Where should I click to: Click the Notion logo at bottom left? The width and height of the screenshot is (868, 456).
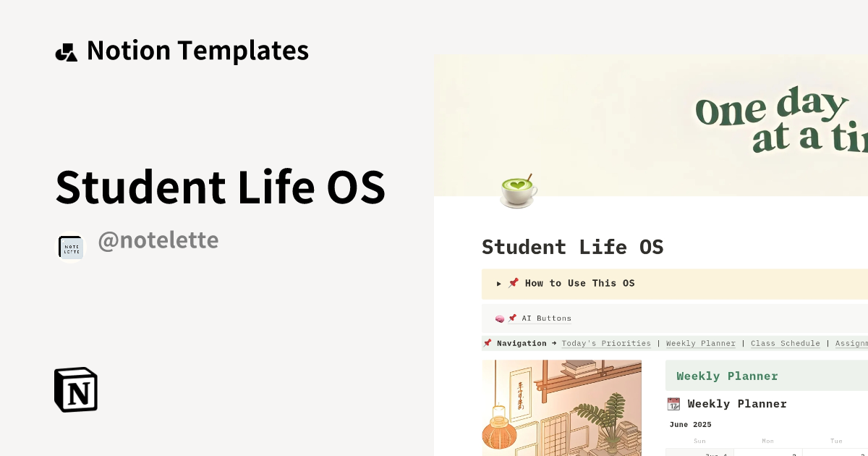coord(75,389)
